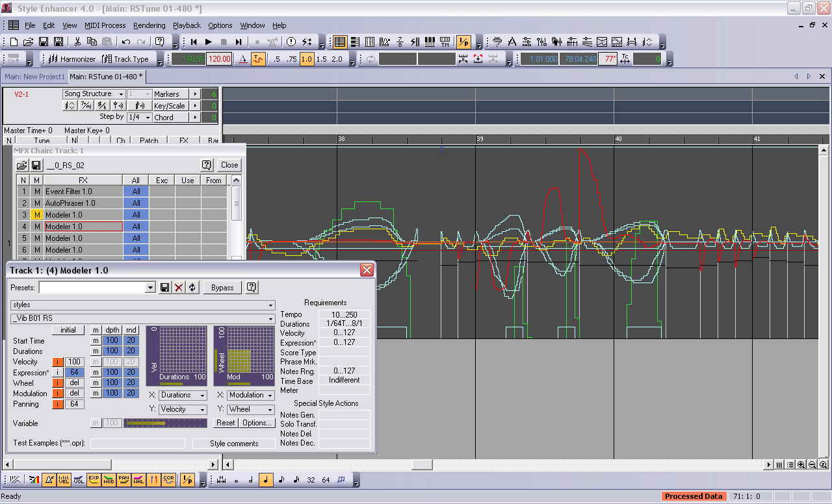832x504 pixels.
Task: Open the X axis Durations dropdown
Action: coord(183,395)
